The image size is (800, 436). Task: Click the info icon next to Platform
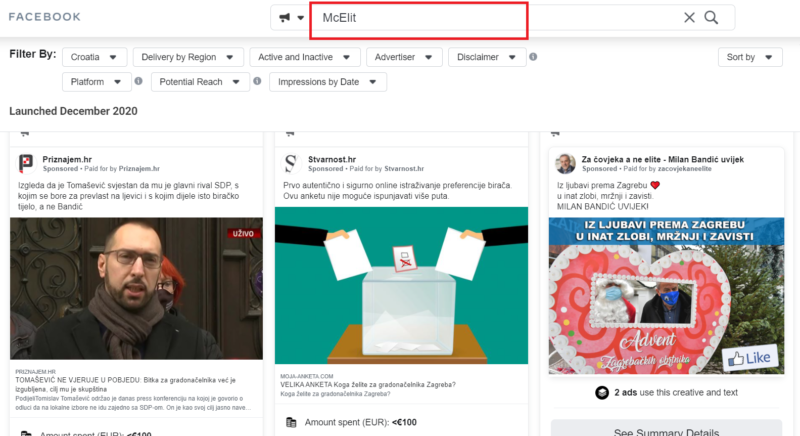[138, 81]
